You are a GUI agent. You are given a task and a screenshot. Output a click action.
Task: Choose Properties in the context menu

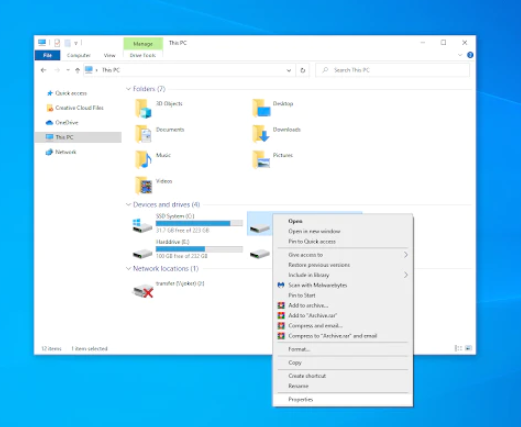343,399
